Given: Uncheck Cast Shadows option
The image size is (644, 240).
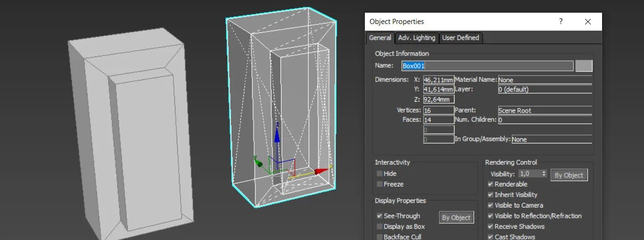Looking at the screenshot, I should (x=490, y=237).
